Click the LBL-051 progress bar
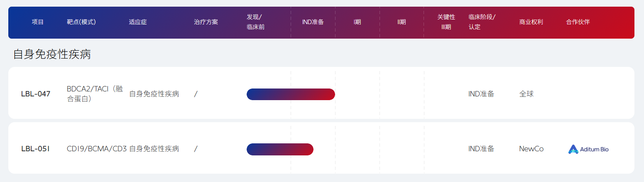 pyautogui.click(x=280, y=149)
